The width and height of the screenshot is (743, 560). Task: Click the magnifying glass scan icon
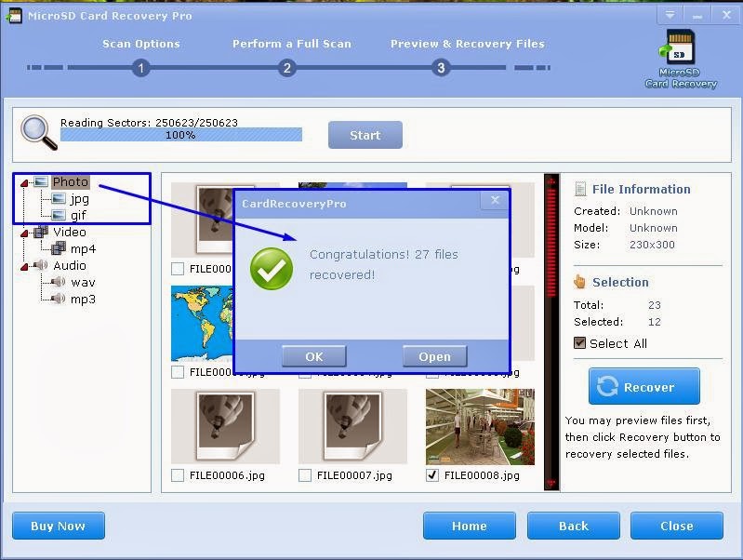pos(38,132)
